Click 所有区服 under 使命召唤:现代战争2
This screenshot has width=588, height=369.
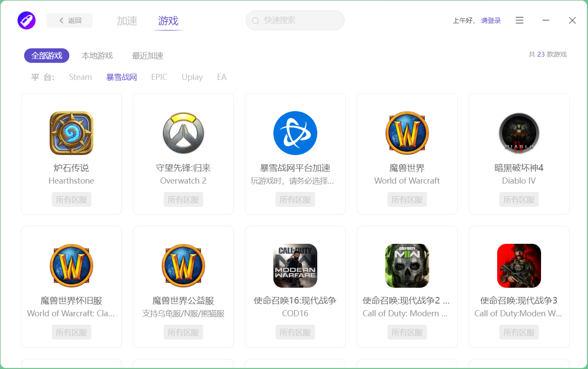click(407, 332)
